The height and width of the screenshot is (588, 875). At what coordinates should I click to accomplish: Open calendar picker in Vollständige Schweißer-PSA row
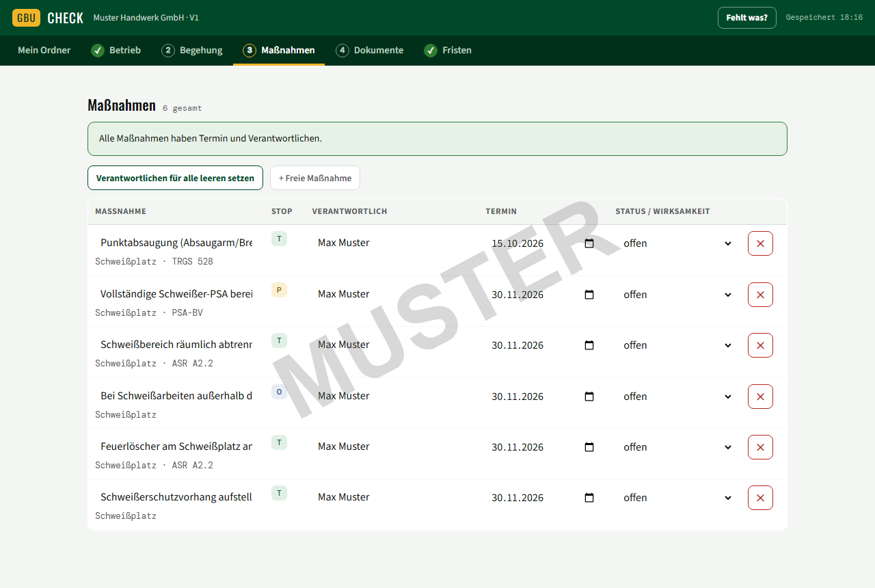pyautogui.click(x=589, y=295)
